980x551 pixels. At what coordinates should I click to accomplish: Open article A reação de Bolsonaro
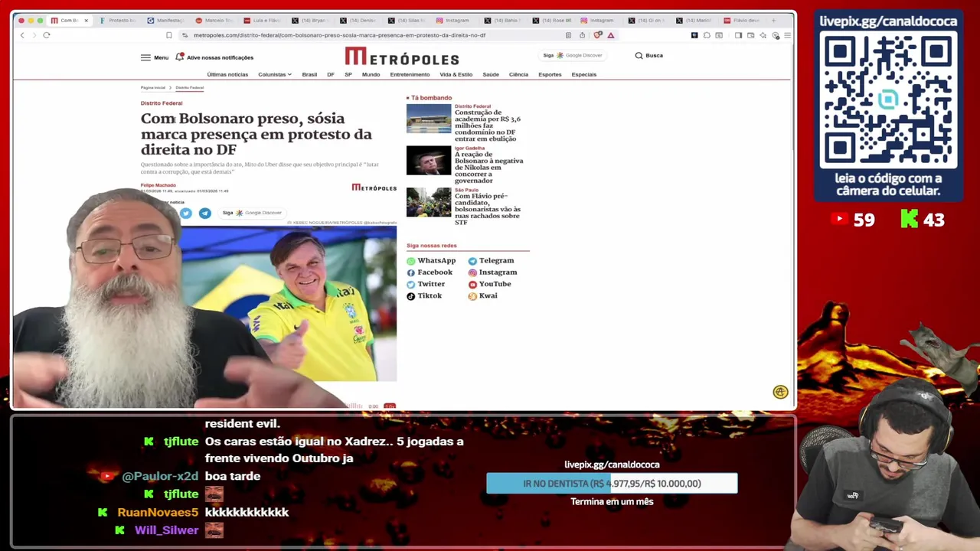pyautogui.click(x=488, y=168)
